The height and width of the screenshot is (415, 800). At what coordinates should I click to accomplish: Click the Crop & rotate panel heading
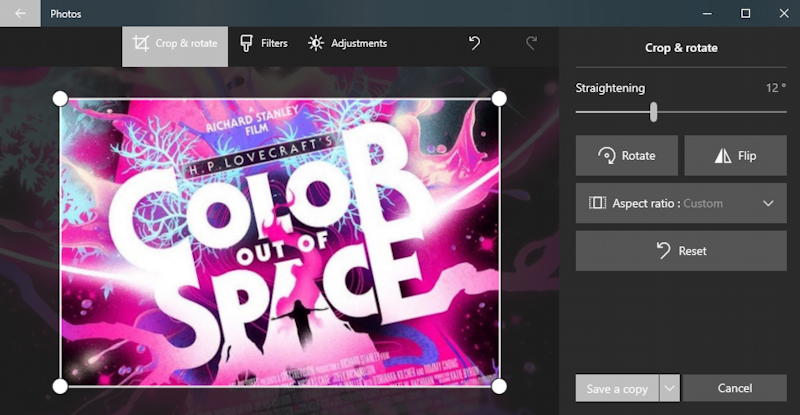681,48
